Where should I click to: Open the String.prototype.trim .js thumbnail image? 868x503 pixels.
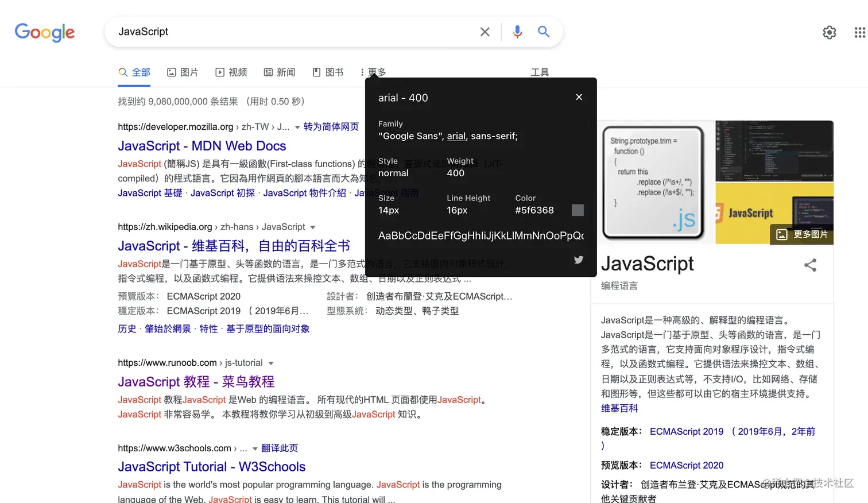(x=653, y=182)
